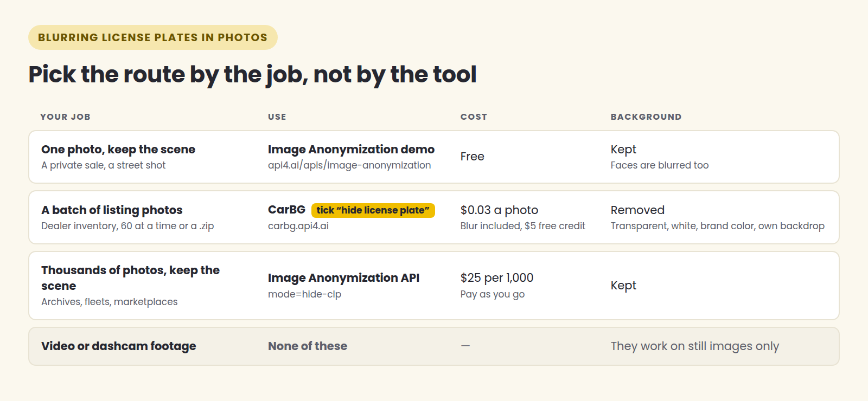Click 'Blur included, $5 free credit' note

523,226
